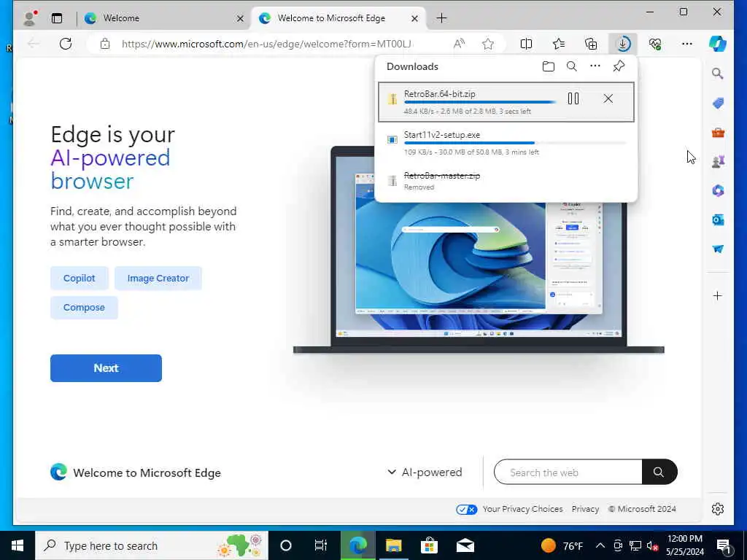Activate Read aloud icon in address bar
This screenshot has width=747, height=560.
[460, 44]
